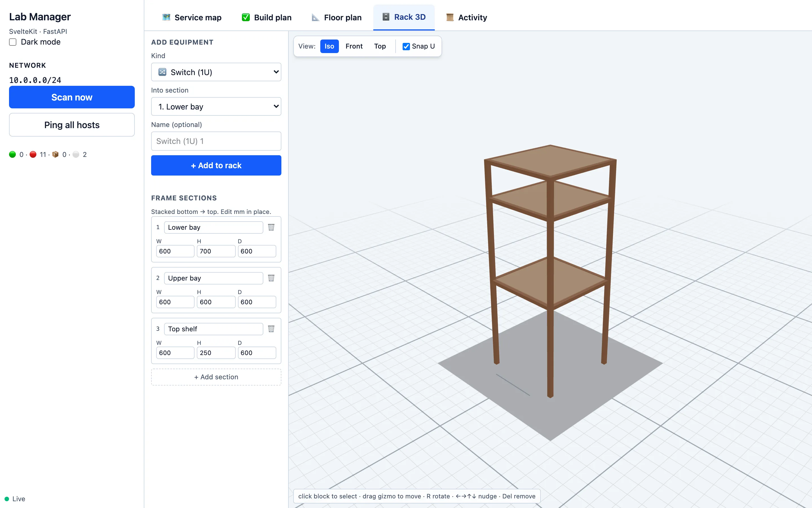This screenshot has height=508, width=812.
Task: Select the Rack 3D tab
Action: 404,17
